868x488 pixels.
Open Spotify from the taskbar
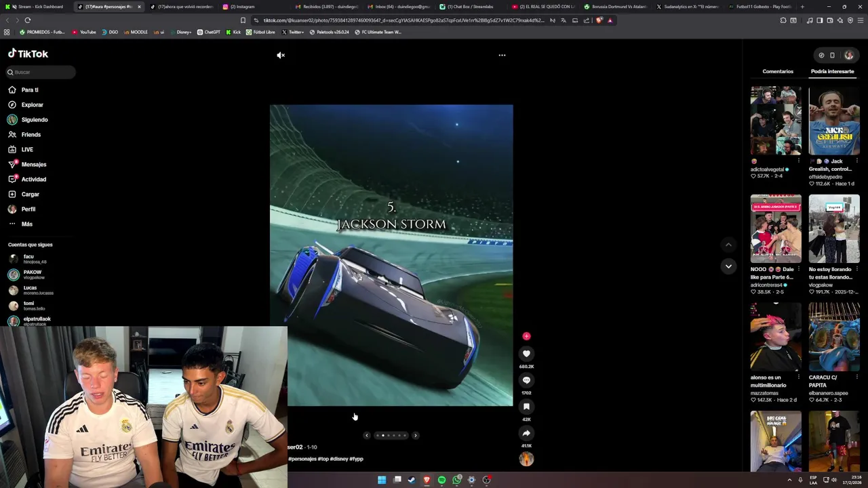click(x=441, y=480)
